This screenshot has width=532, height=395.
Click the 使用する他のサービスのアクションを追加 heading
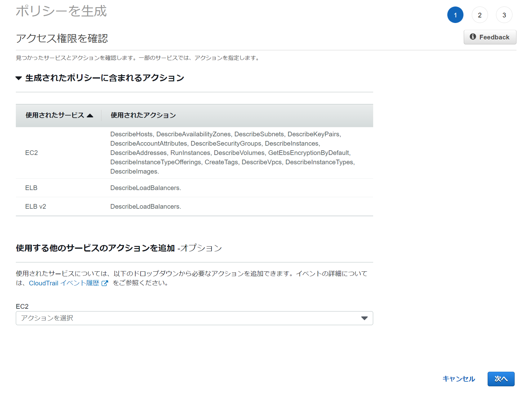point(95,248)
